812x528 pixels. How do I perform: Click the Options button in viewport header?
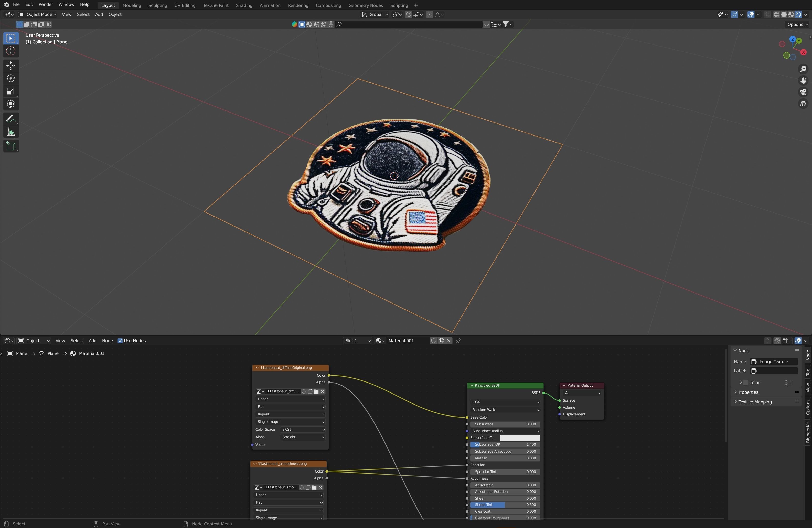(797, 24)
